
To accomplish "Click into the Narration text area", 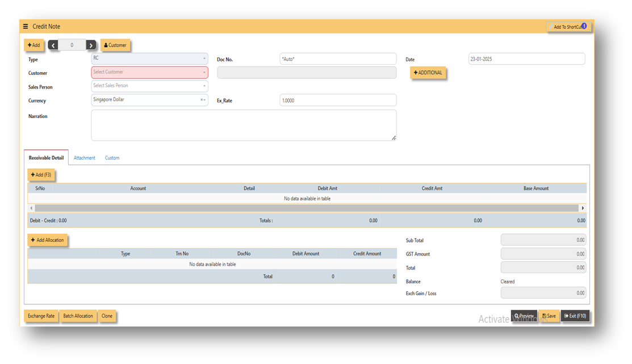I will coord(244,125).
